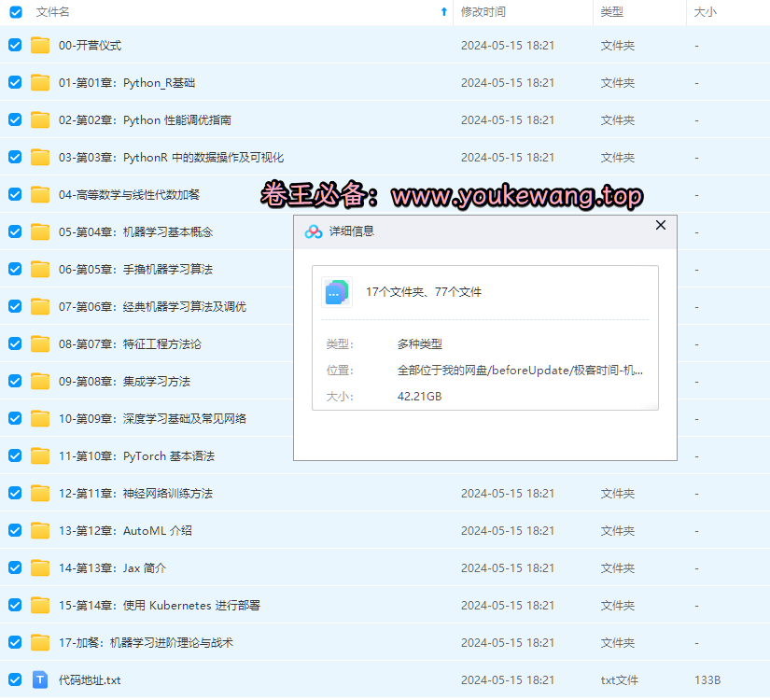
Task: Click folder icon of 01-第01章 Python_R基础
Action: click(40, 82)
